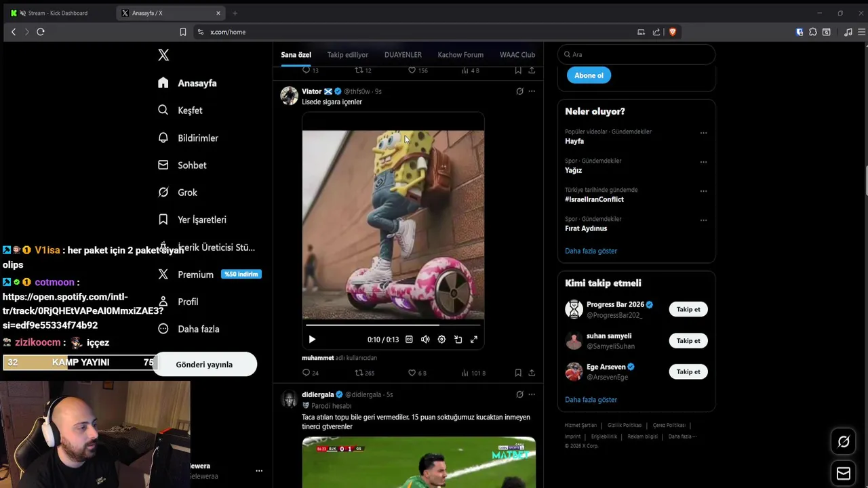The width and height of the screenshot is (868, 488).
Task: Bookmark the Viator post
Action: coord(518,373)
